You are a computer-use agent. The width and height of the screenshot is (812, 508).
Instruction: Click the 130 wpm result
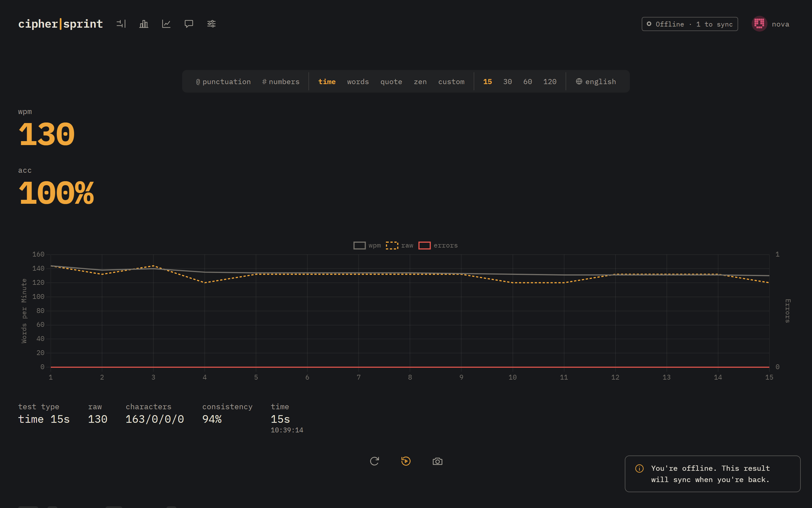[x=47, y=134]
